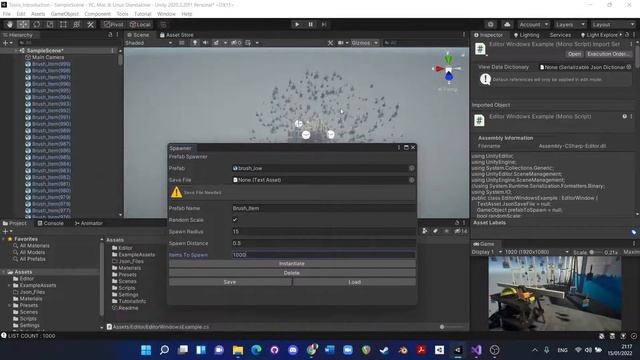Open custom editor tools icon
The height and width of the screenshot is (360, 640).
tap(90, 24)
